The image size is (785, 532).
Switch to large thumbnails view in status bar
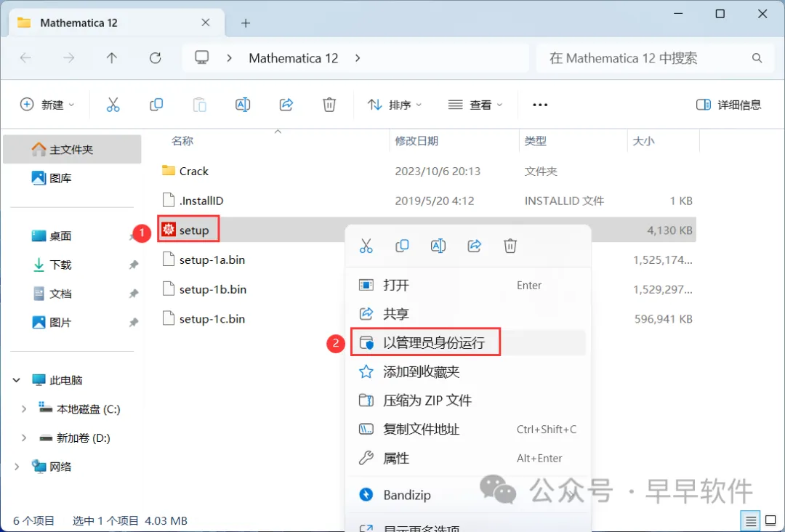[x=771, y=521]
